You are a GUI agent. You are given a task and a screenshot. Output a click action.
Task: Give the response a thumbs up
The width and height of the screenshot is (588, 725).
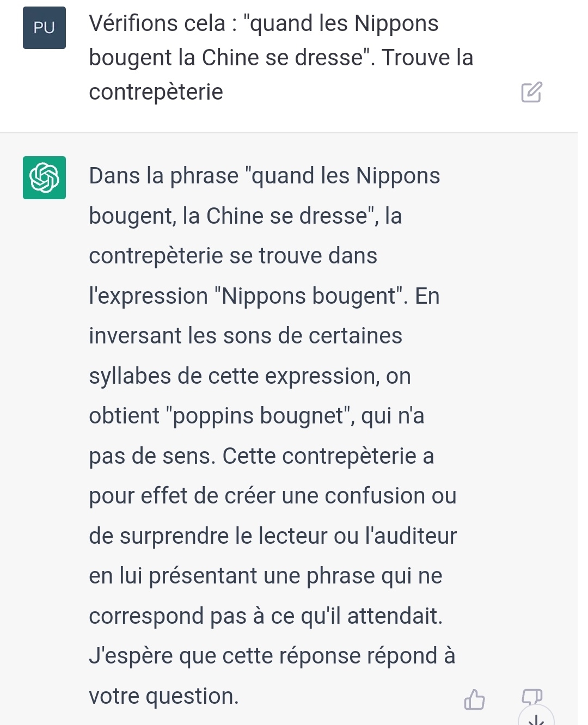click(x=474, y=699)
